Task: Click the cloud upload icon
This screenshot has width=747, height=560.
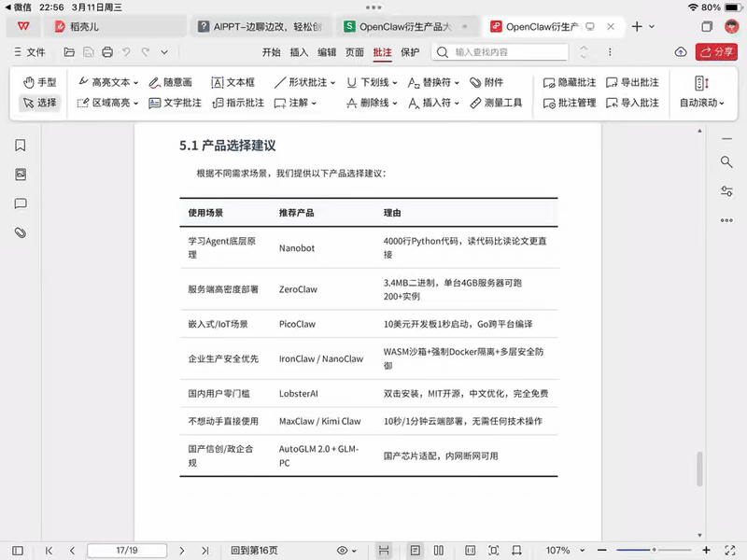Action: click(x=681, y=52)
